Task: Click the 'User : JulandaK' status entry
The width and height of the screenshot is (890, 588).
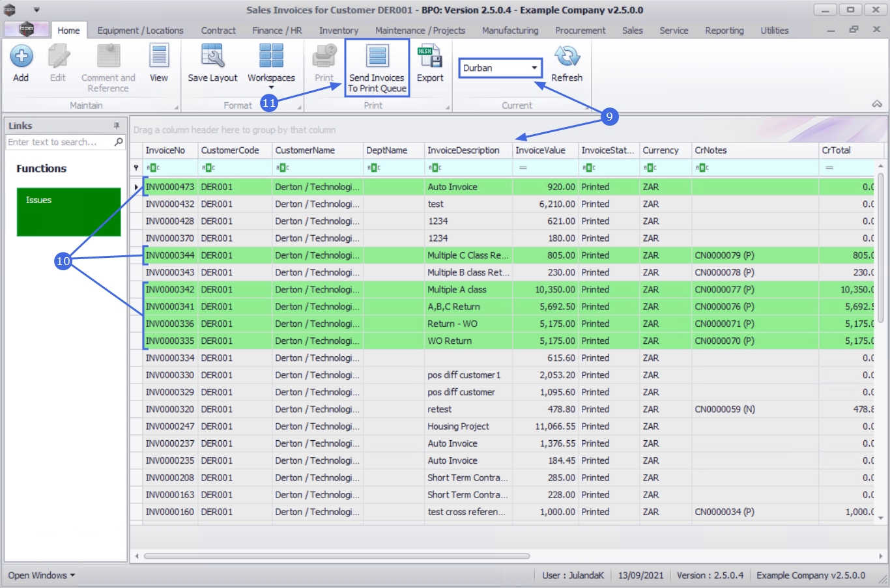Action: point(573,576)
